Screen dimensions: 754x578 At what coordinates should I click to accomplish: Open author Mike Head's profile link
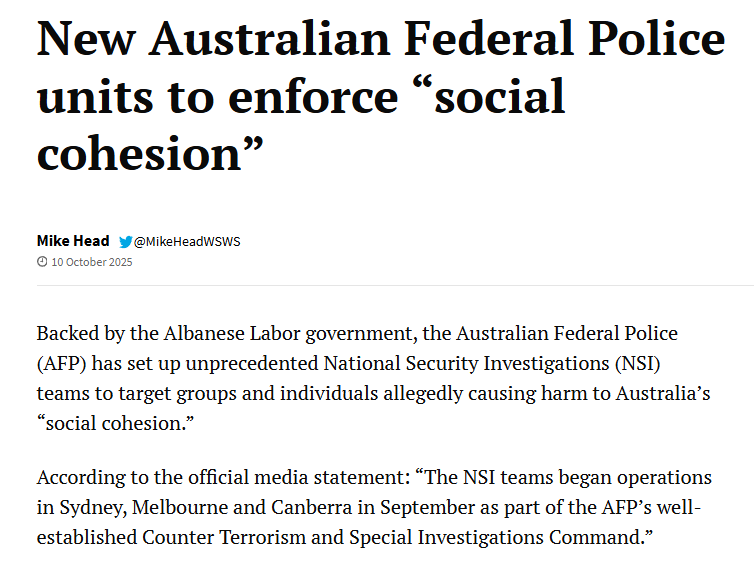73,241
